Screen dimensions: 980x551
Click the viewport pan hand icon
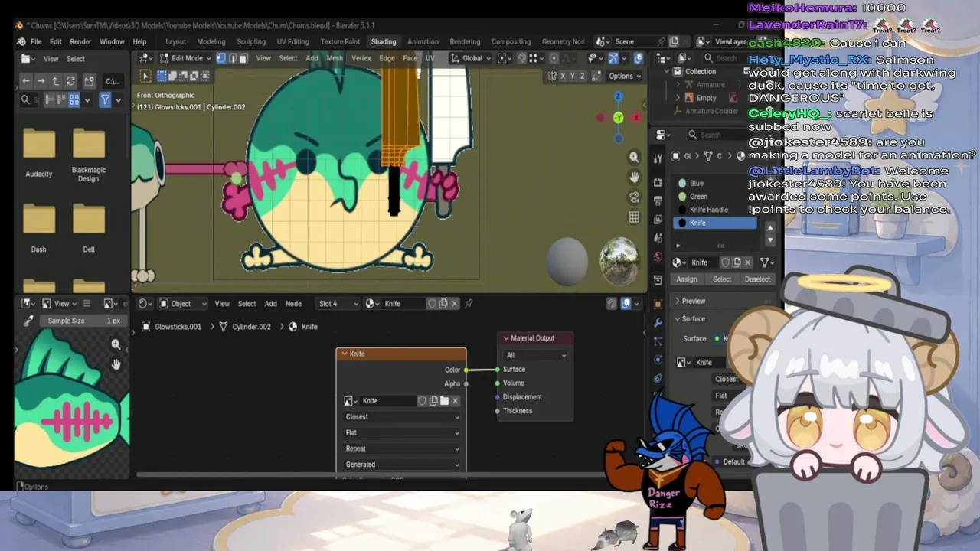pyautogui.click(x=634, y=177)
